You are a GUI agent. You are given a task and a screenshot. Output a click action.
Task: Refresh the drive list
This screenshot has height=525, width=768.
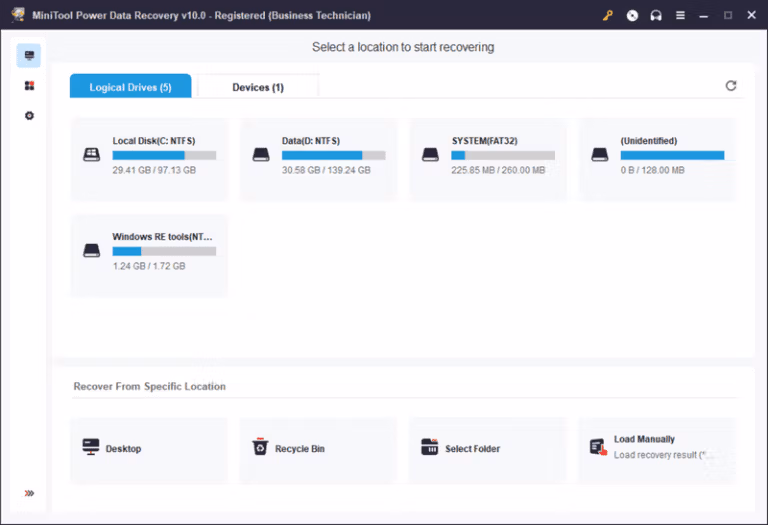coord(731,86)
